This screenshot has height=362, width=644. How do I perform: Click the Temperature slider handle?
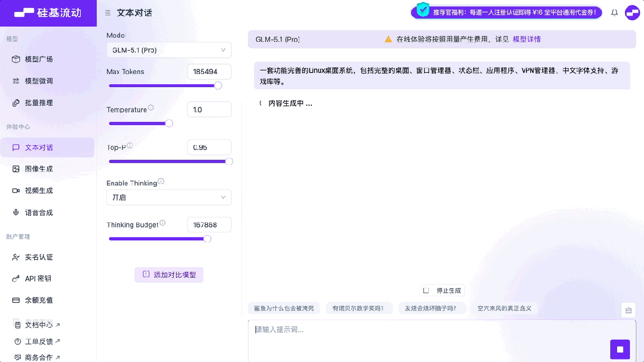click(169, 123)
